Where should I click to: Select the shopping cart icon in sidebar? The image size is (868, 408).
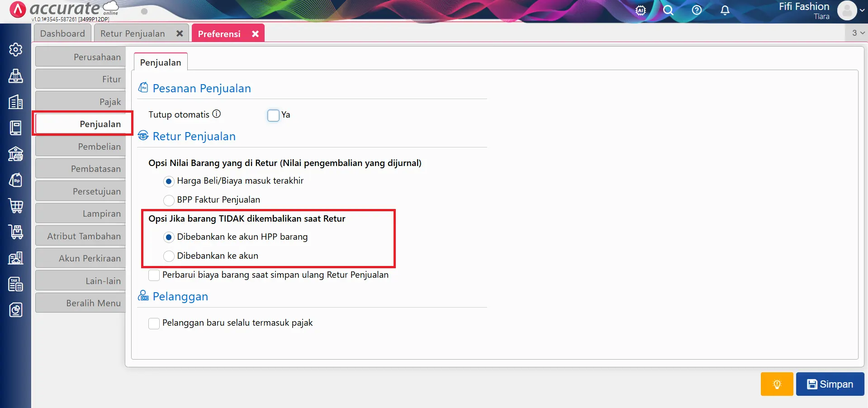click(16, 206)
